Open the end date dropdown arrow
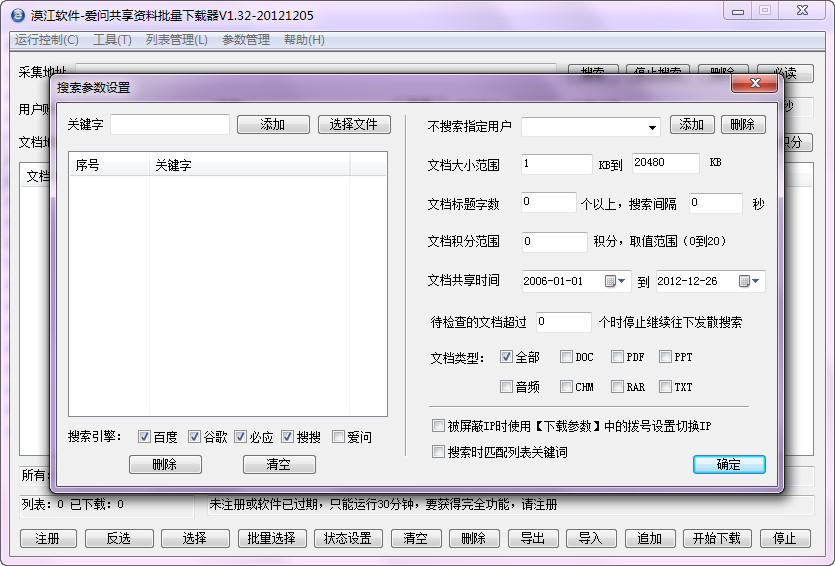835x566 pixels. pos(756,281)
